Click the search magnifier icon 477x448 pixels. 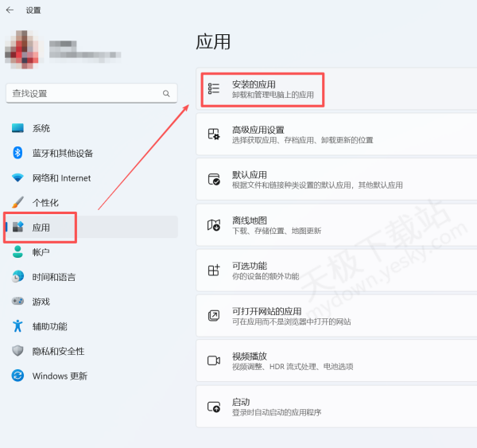click(x=166, y=93)
